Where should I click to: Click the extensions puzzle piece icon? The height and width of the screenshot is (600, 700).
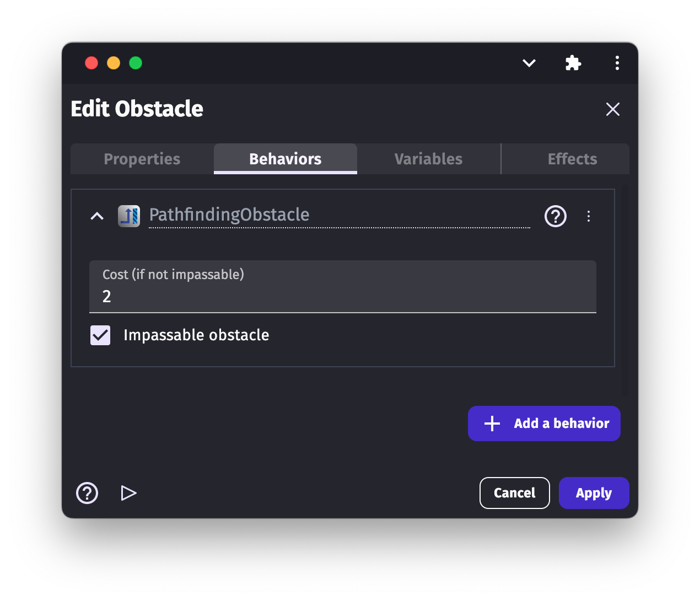573,63
